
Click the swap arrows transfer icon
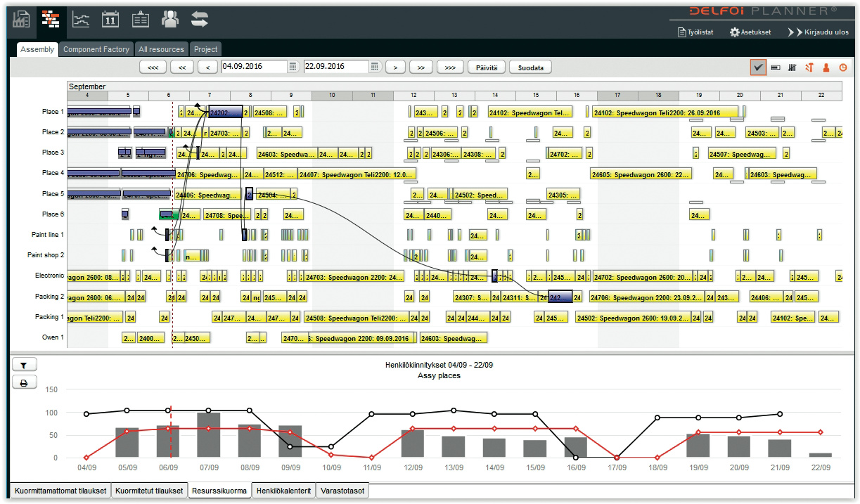200,20
